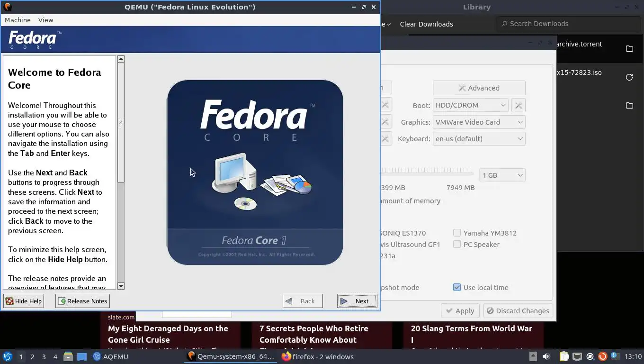Open 7 Secrets People Who Retire article
Viewport: 644px width, 364px height.
(x=314, y=334)
